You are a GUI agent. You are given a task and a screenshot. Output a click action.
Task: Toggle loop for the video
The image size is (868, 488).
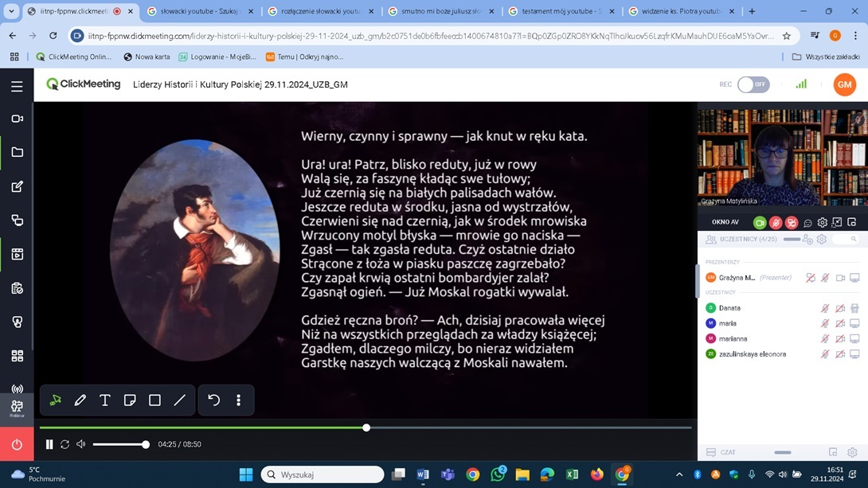(x=65, y=444)
